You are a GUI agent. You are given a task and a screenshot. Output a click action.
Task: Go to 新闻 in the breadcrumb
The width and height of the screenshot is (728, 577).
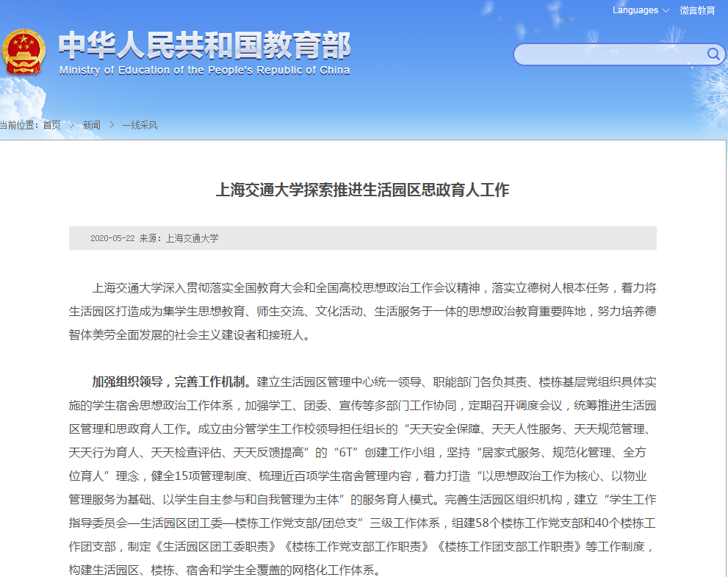tap(92, 125)
